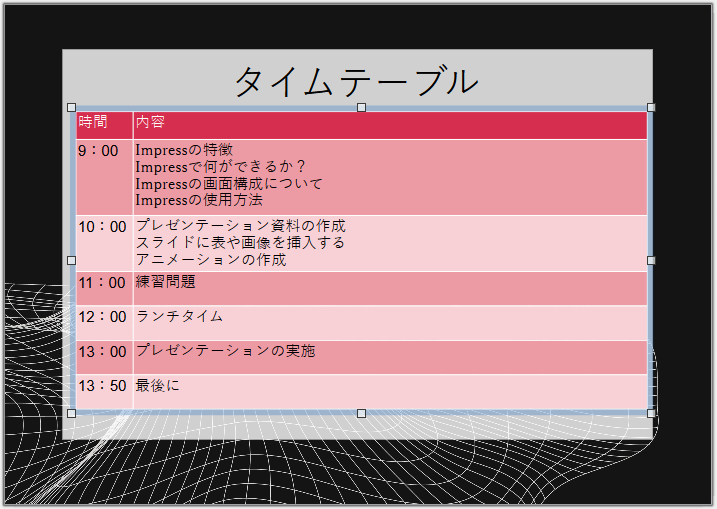
Task: Click the プレゼンテーションの実施 cell
Action: coord(391,357)
